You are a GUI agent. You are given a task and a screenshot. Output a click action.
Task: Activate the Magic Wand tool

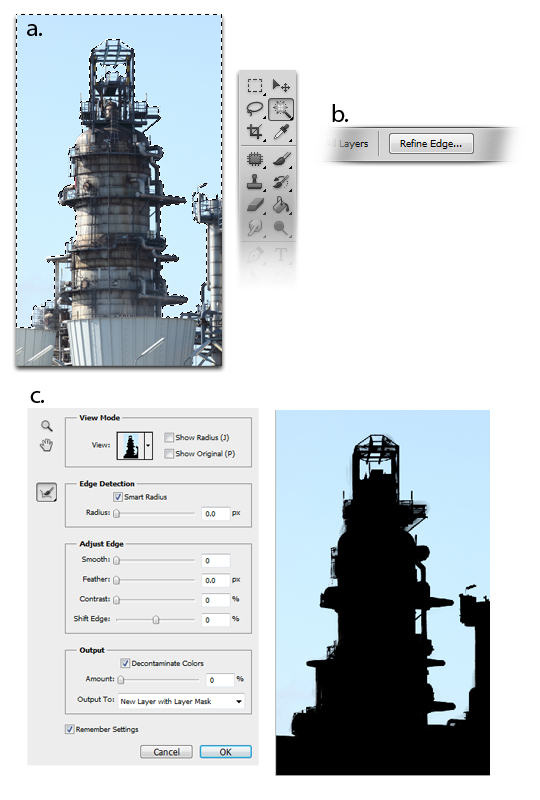(281, 109)
